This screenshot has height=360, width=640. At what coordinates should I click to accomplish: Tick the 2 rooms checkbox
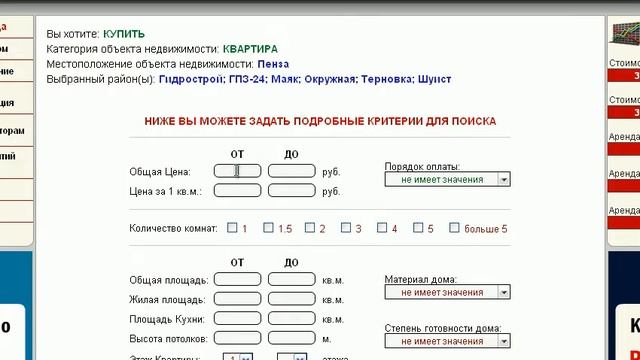[x=310, y=228]
